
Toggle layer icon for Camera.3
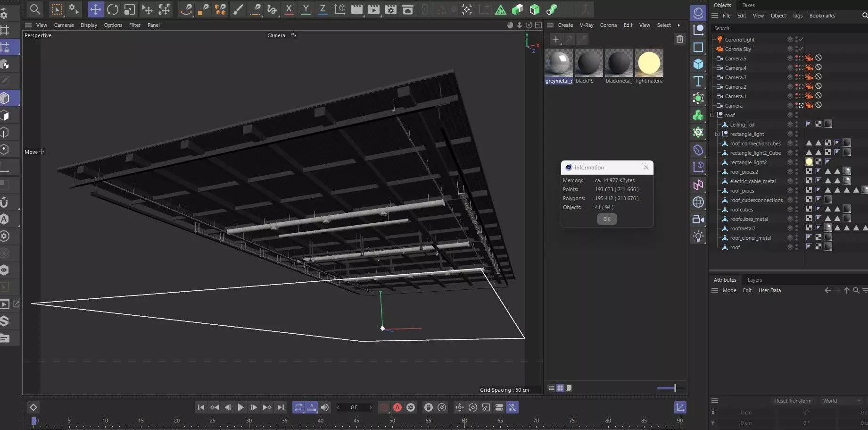pyautogui.click(x=790, y=77)
